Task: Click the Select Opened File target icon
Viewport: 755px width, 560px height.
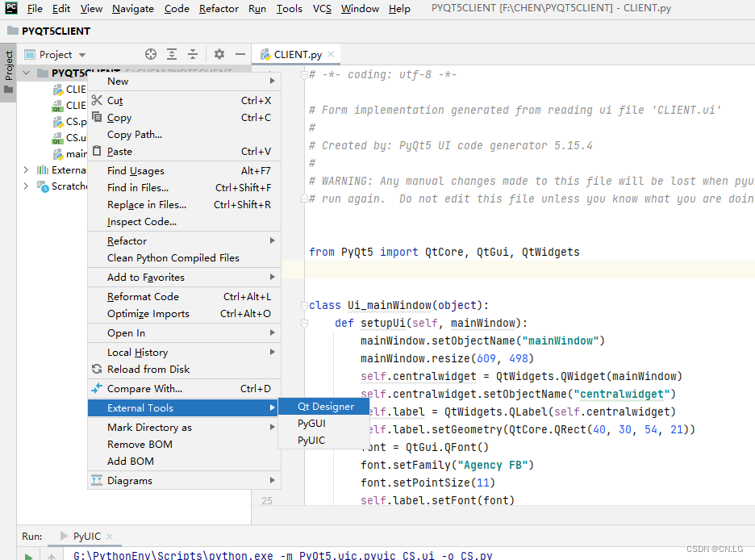Action: click(x=151, y=54)
